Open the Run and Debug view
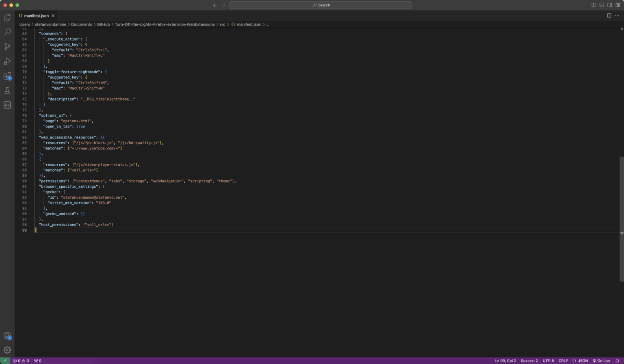624x364 pixels. (x=7, y=61)
